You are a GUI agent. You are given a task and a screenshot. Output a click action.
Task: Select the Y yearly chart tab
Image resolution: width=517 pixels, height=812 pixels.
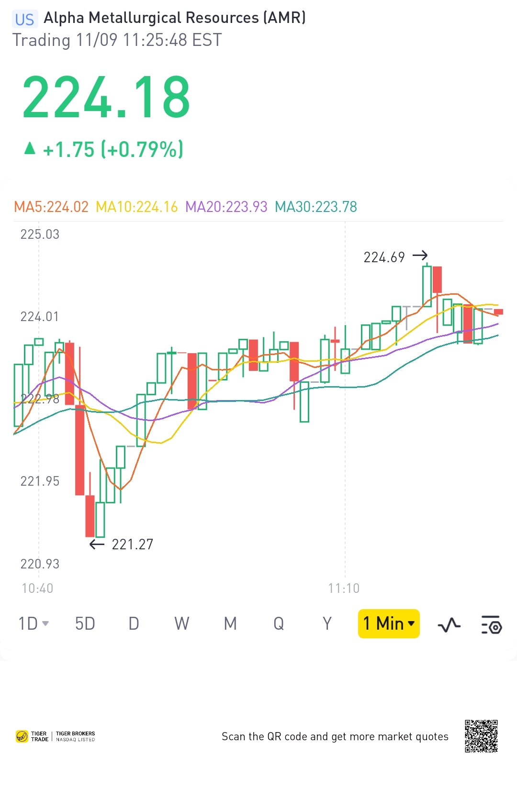pos(327,624)
